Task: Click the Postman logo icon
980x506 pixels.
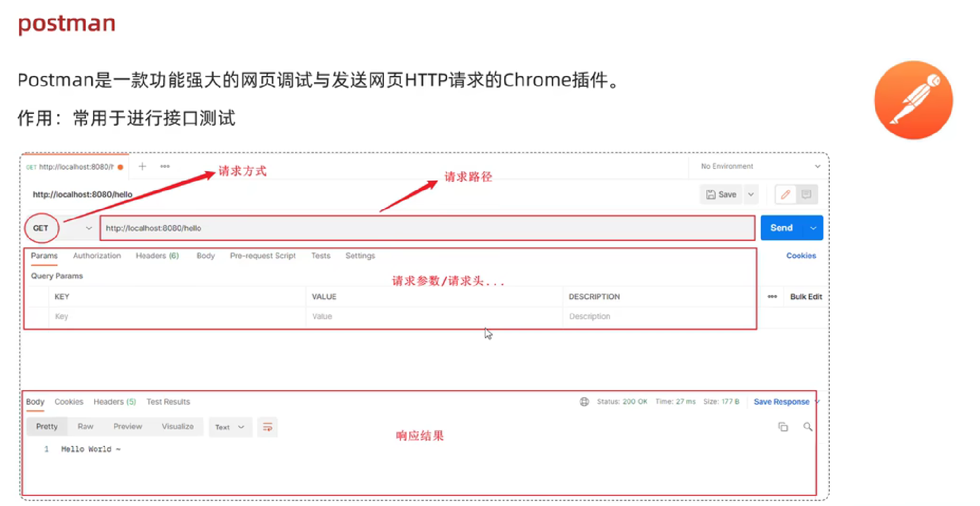Action: pyautogui.click(x=913, y=100)
